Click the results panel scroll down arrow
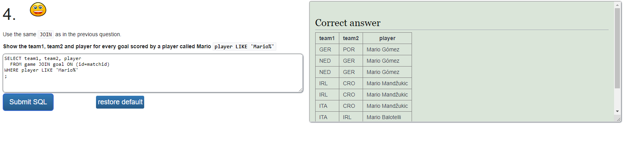 pyautogui.click(x=617, y=111)
